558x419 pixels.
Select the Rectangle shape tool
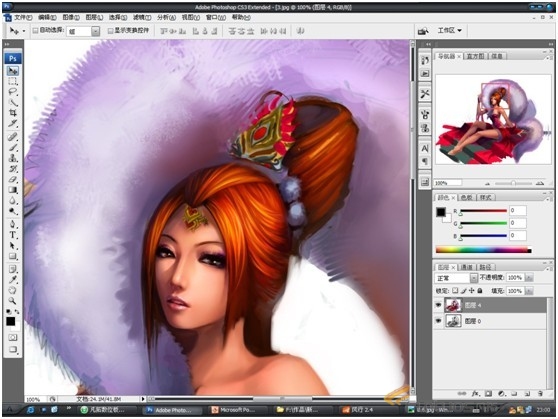(13, 256)
